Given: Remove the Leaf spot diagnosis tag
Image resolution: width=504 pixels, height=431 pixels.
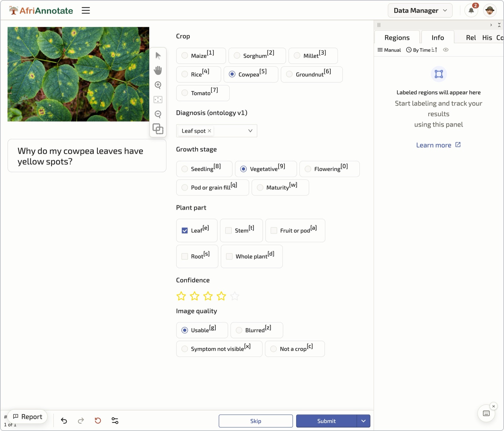Looking at the screenshot, I should click(209, 131).
